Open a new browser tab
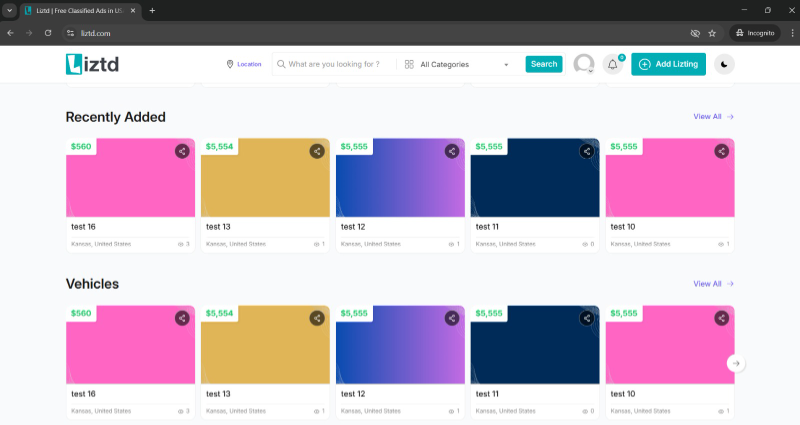 (152, 10)
